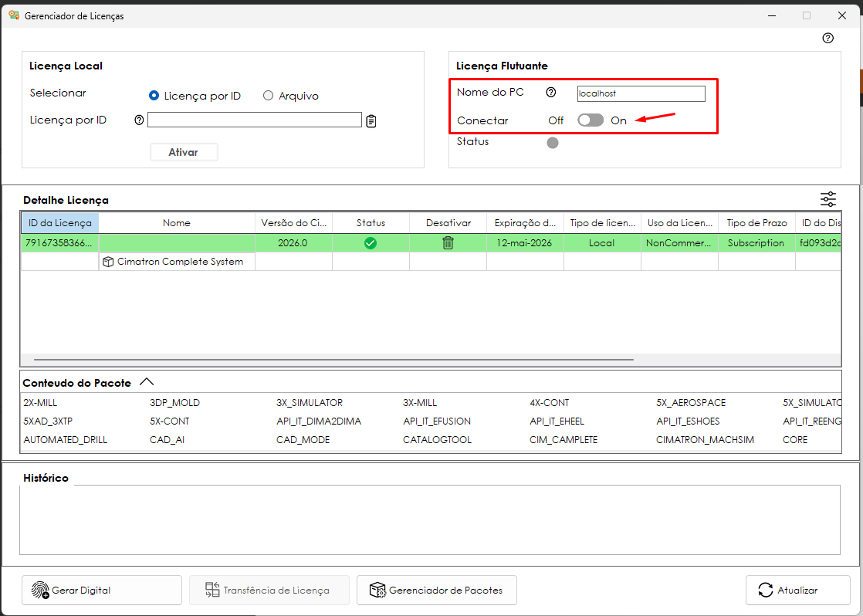Click the help icon next to Nome do PC
This screenshot has height=616, width=863.
[x=550, y=92]
